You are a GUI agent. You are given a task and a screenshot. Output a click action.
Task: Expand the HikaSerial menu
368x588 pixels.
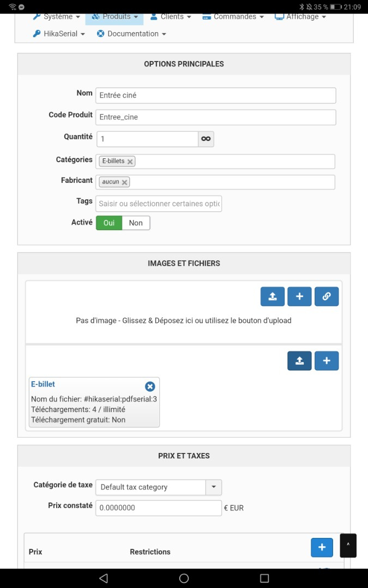coord(59,34)
